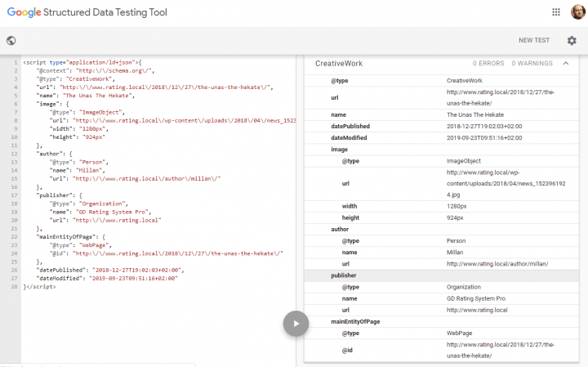Click the "mainEntityOfPage": { code line

click(x=71, y=237)
